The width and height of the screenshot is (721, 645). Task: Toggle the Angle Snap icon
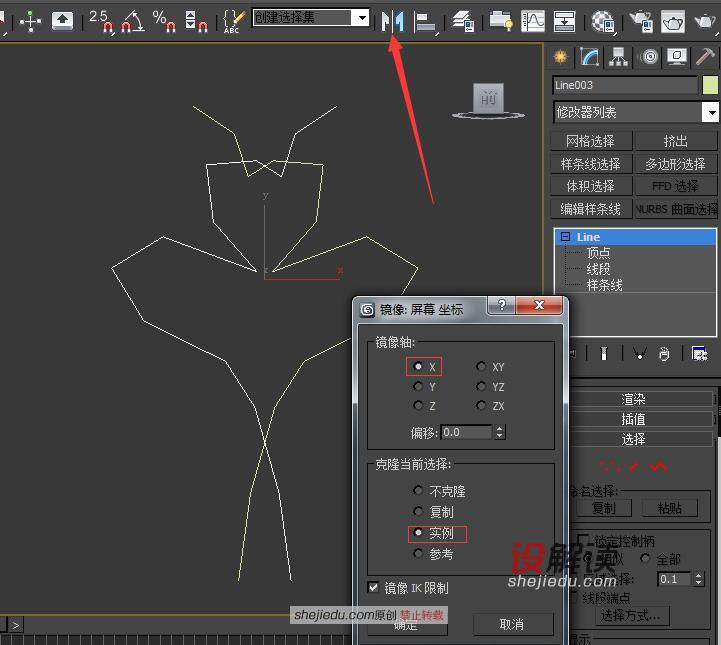tap(132, 20)
